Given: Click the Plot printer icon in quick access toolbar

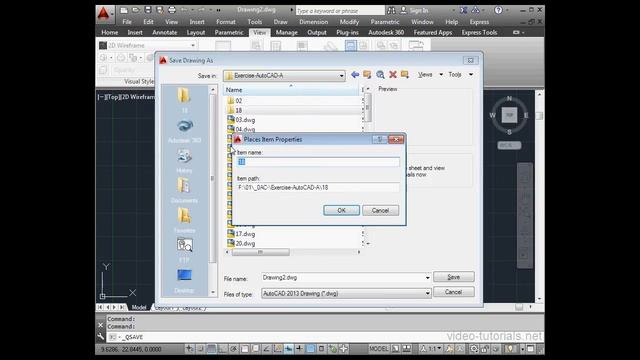Looking at the screenshot, I should [x=172, y=10].
